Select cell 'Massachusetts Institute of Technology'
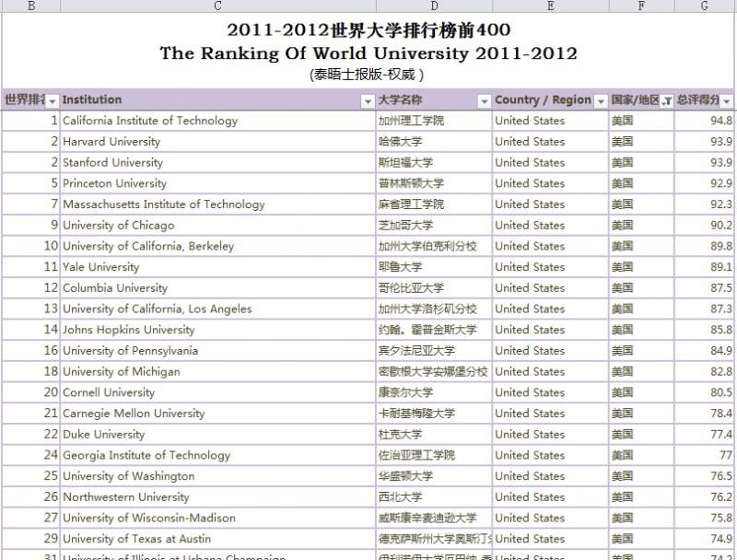 [218, 204]
